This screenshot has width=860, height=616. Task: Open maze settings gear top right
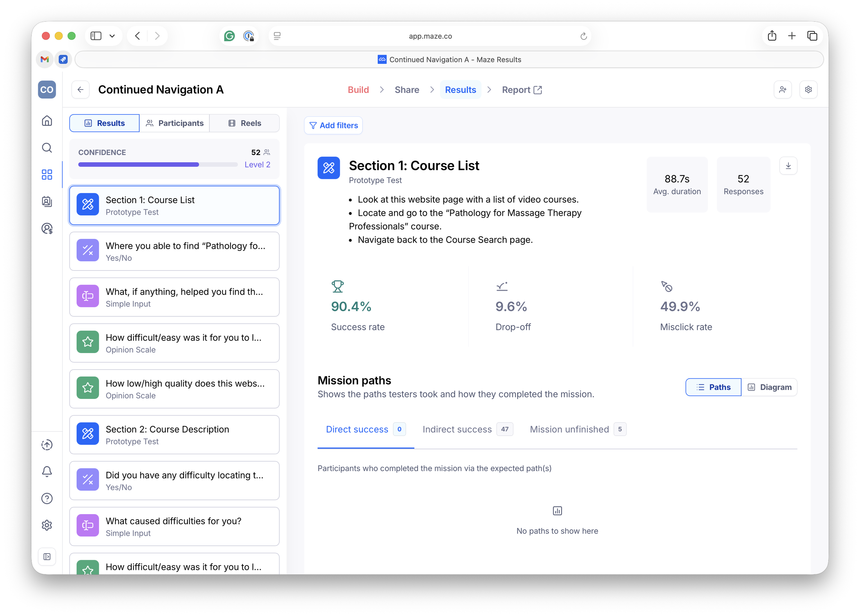808,89
